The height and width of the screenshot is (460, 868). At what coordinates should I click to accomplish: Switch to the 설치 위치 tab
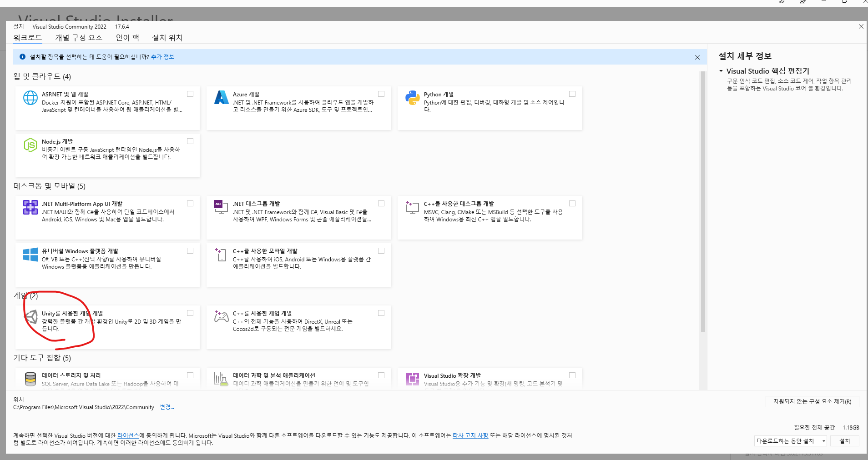(167, 38)
